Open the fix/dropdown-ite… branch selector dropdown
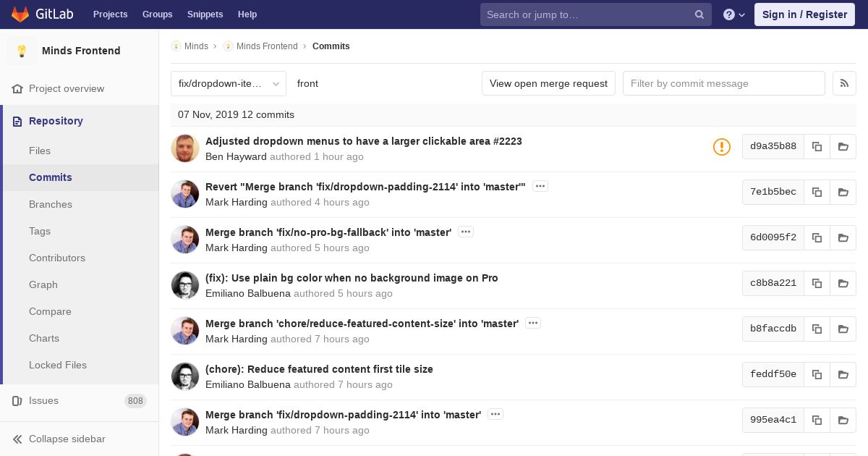Viewport: 868px width, 456px height. point(229,83)
